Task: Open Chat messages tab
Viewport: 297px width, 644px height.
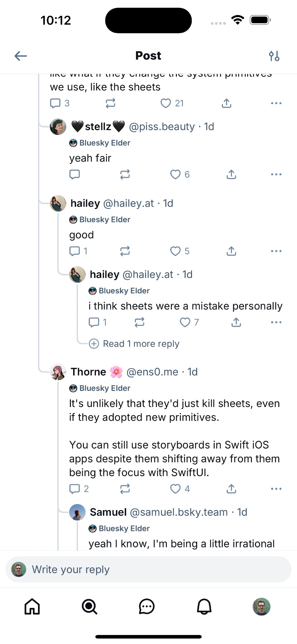Action: click(x=147, y=607)
